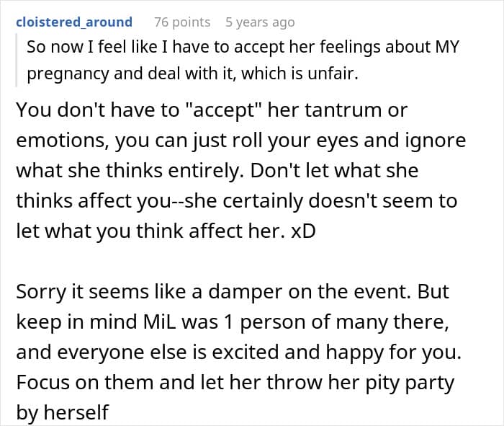Click the quoted line starting 'So now I feel'
The width and height of the screenshot is (504, 426).
point(243,47)
